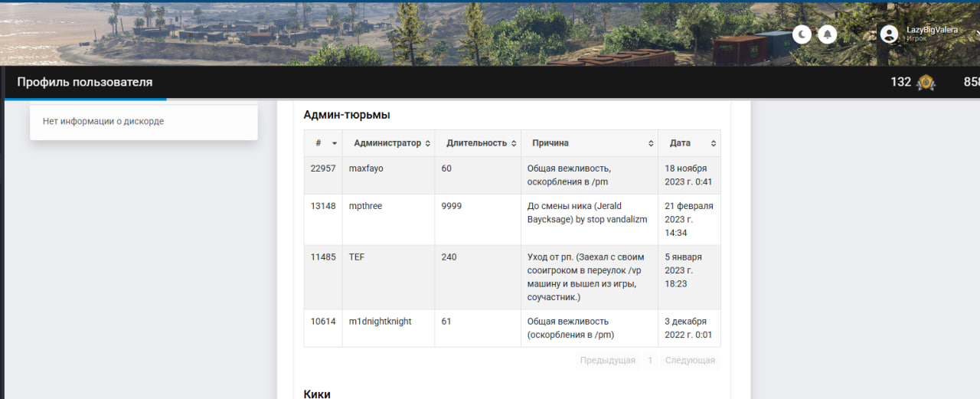Click duration value 60
980x399 pixels.
[446, 168]
